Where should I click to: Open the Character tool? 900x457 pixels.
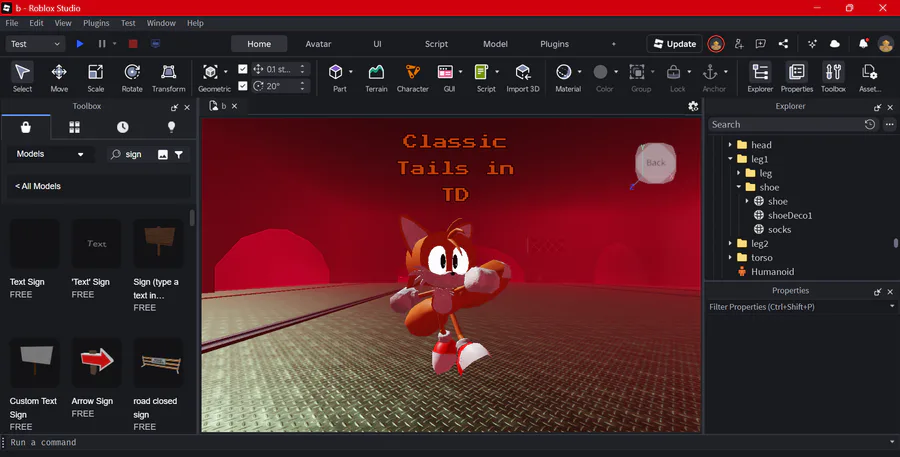tap(413, 77)
